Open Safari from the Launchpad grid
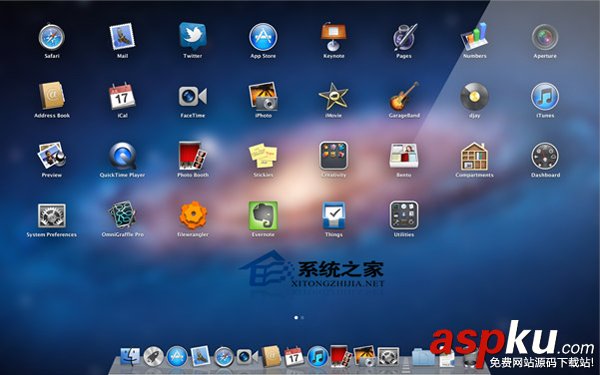Image resolution: width=600 pixels, height=375 pixels. point(52,37)
